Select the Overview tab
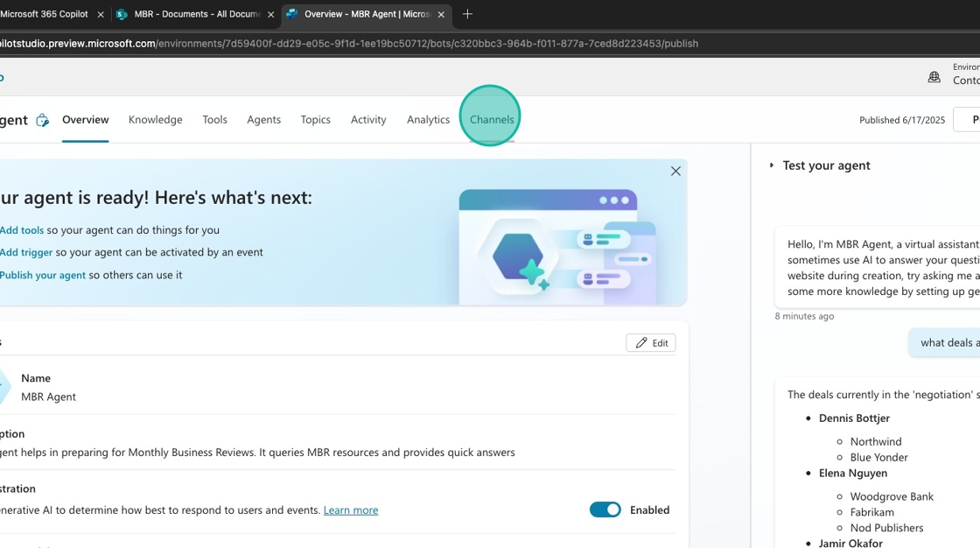 (85, 119)
